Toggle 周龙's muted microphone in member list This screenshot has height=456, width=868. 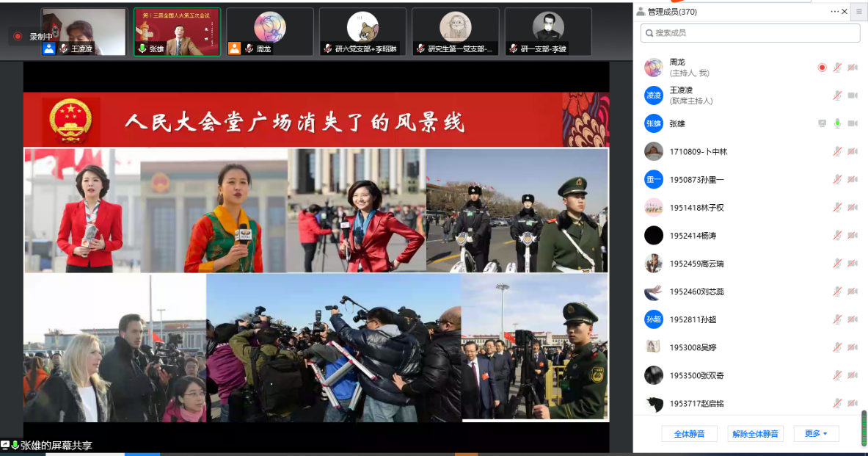[x=837, y=68]
